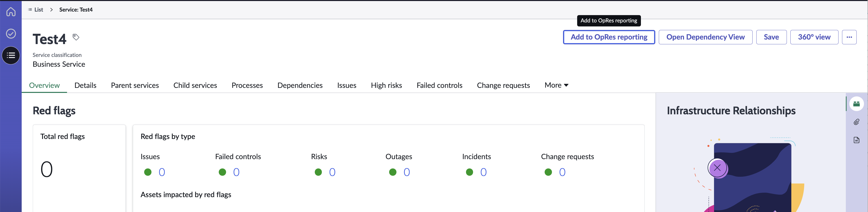The width and height of the screenshot is (868, 212).
Task: Click the Infrastructure Relationships illustration
Action: (749, 174)
